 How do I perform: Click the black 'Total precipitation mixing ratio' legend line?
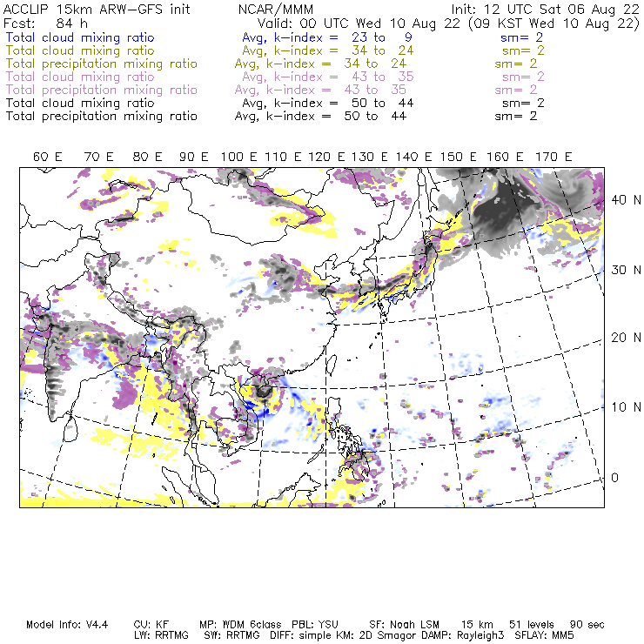pyautogui.click(x=102, y=117)
